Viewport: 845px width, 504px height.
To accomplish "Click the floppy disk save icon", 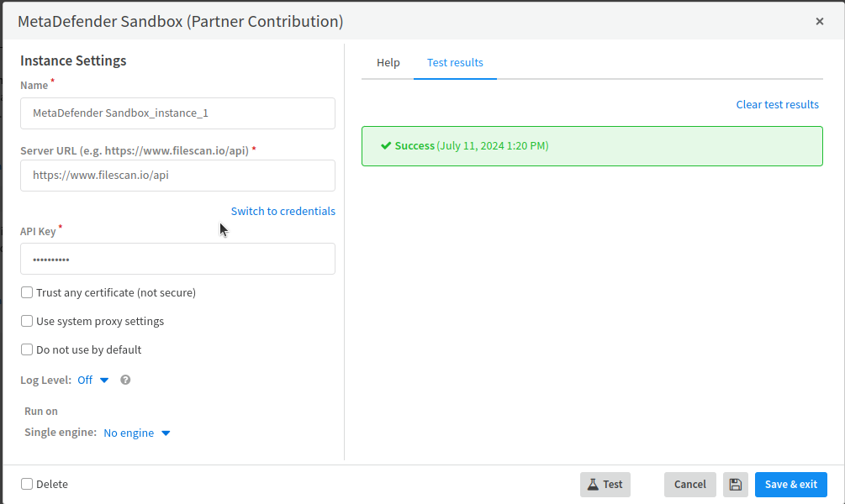I will point(735,484).
